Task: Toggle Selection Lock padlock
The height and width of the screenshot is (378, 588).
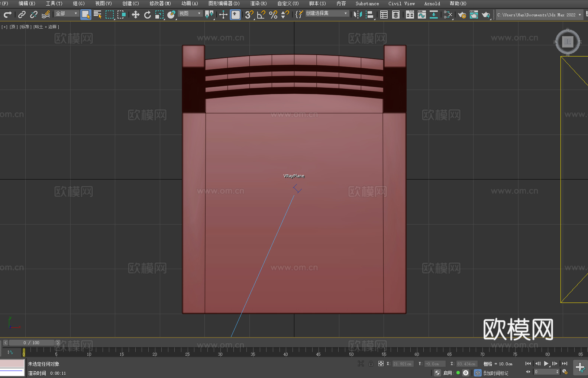Action: pyautogui.click(x=371, y=364)
